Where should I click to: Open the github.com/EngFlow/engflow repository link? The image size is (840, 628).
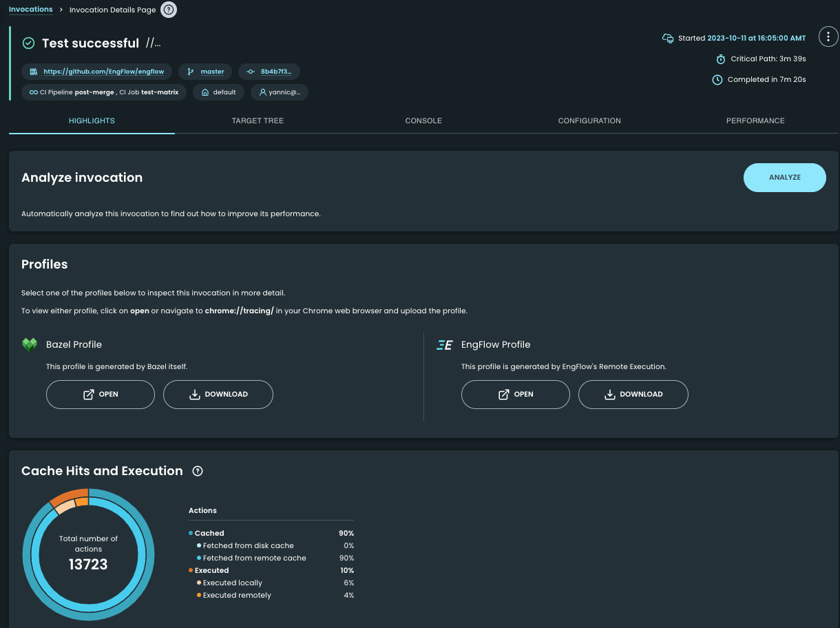103,72
